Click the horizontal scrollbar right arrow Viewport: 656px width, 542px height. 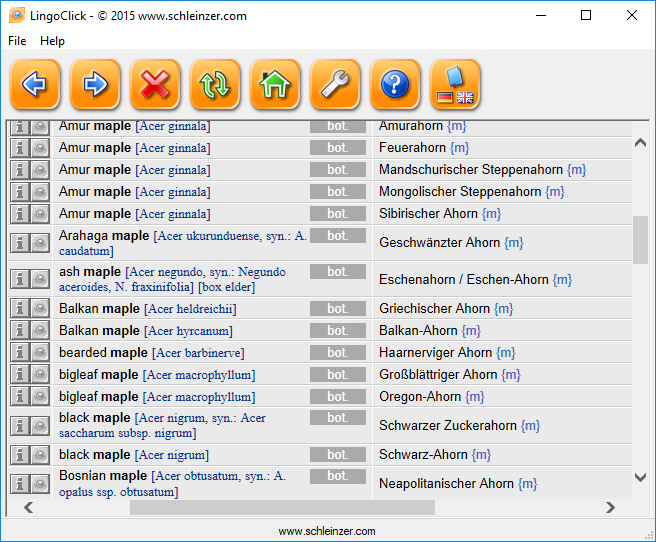coord(610,508)
